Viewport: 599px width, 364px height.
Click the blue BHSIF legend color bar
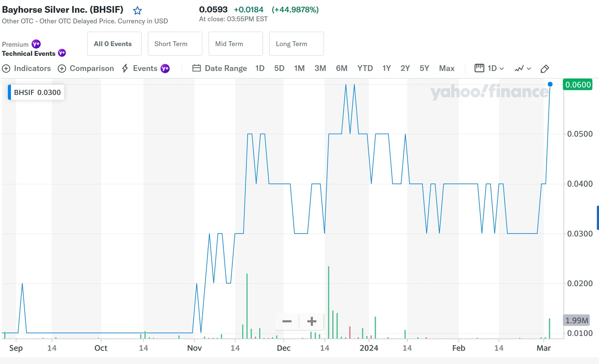9,92
